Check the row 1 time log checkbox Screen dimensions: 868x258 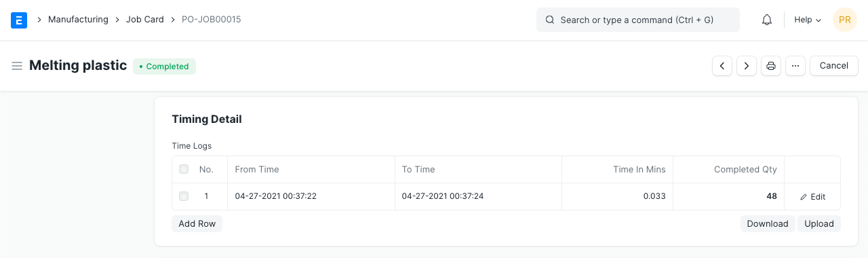coord(184,196)
